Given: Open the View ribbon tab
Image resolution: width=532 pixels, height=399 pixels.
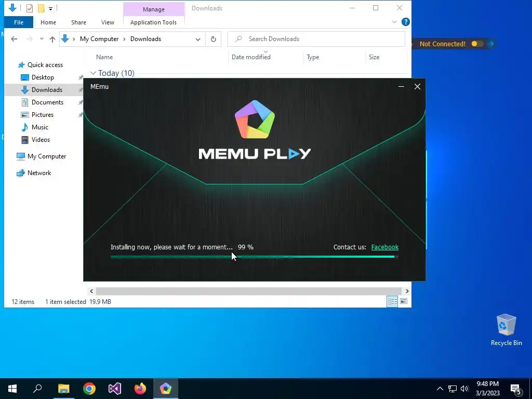Looking at the screenshot, I should tap(108, 22).
